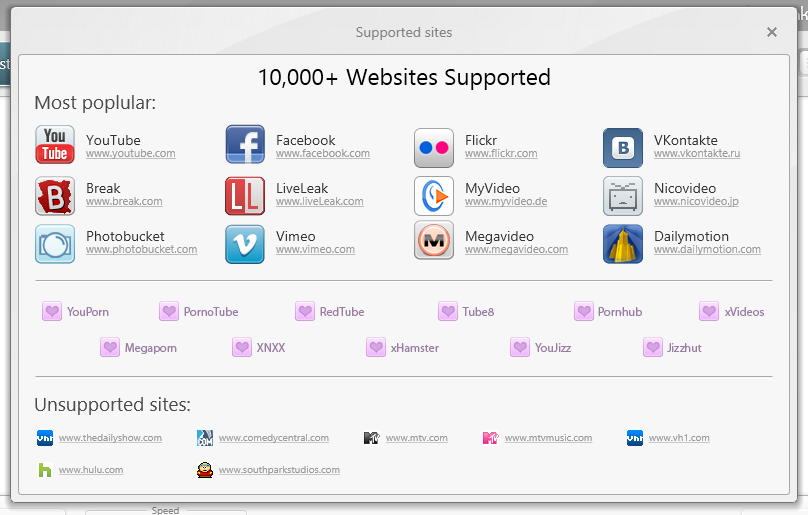Click the Dailymotion site name text
The image size is (808, 515).
click(x=692, y=237)
